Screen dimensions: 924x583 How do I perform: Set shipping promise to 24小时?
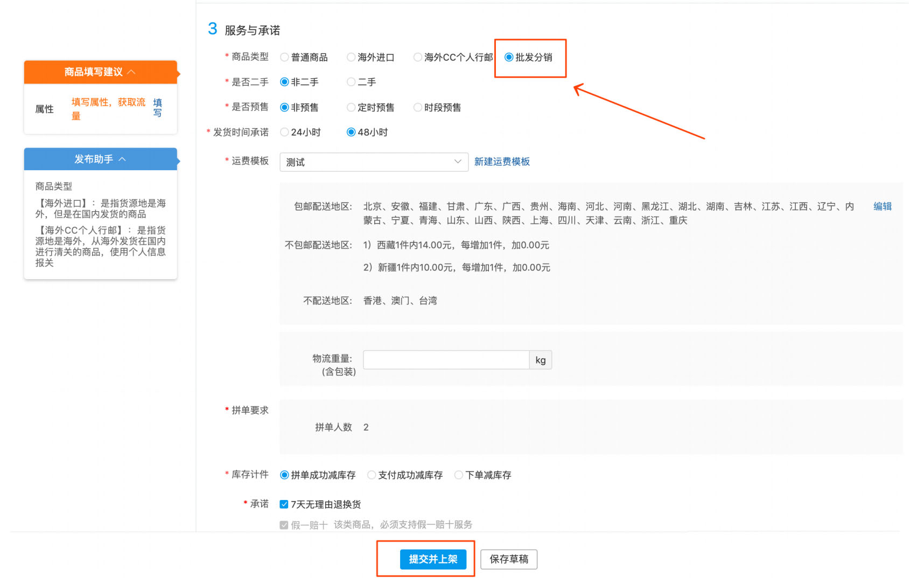click(284, 132)
